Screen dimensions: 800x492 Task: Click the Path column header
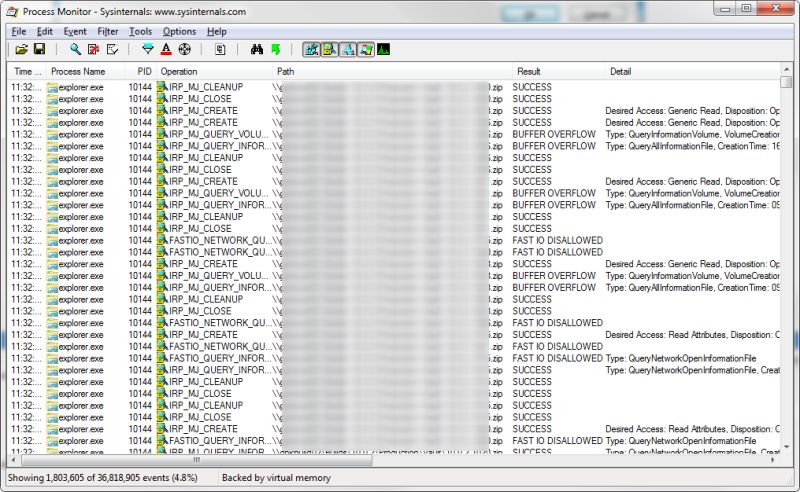pos(393,71)
